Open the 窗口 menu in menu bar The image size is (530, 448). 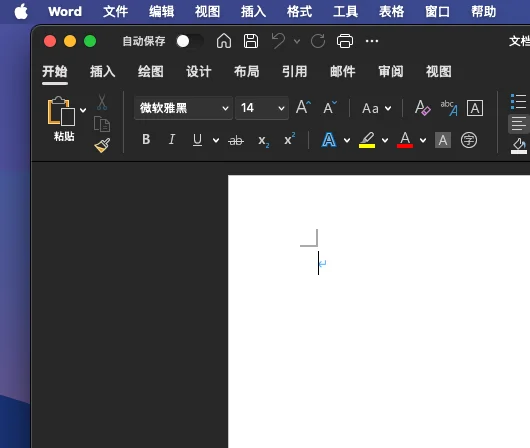click(x=437, y=12)
